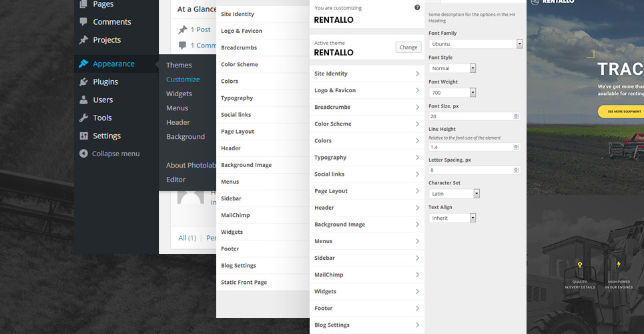Expand the Typography customizer section
The width and height of the screenshot is (644, 334).
366,158
